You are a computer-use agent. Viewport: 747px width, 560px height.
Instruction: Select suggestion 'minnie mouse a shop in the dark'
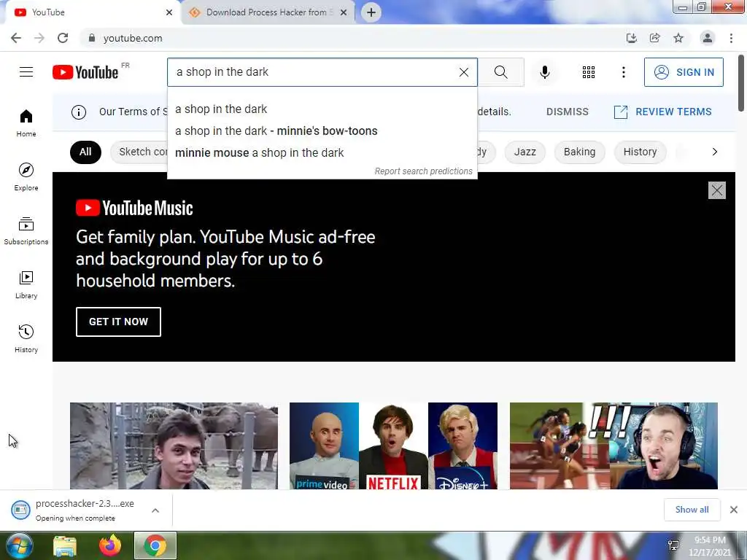click(322, 153)
